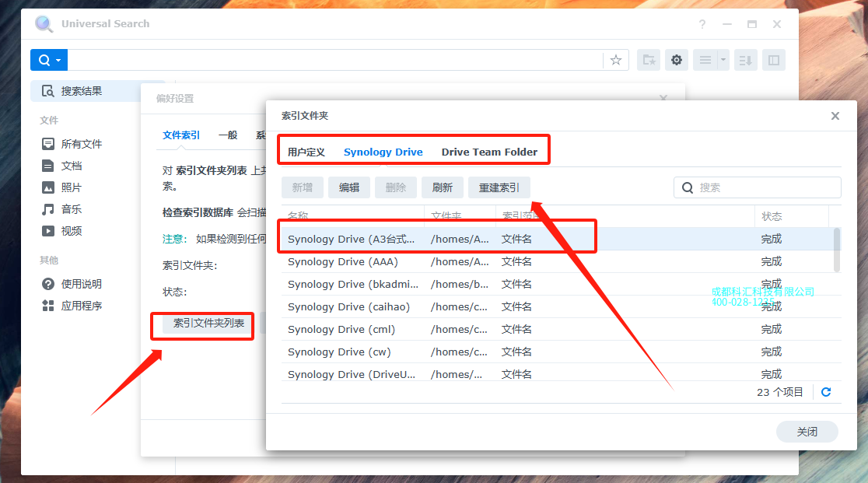This screenshot has height=483, width=868.
Task: Click the 重建索引 button
Action: pos(499,187)
